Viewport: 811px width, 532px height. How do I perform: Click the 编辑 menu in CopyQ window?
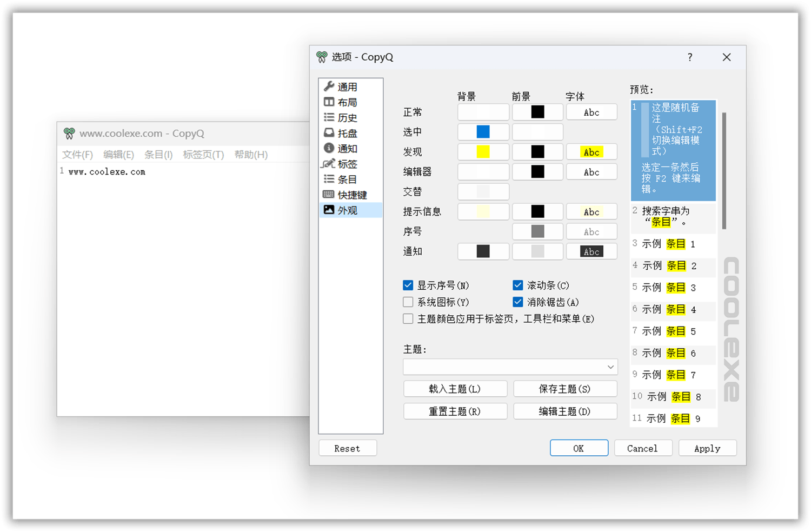[118, 155]
